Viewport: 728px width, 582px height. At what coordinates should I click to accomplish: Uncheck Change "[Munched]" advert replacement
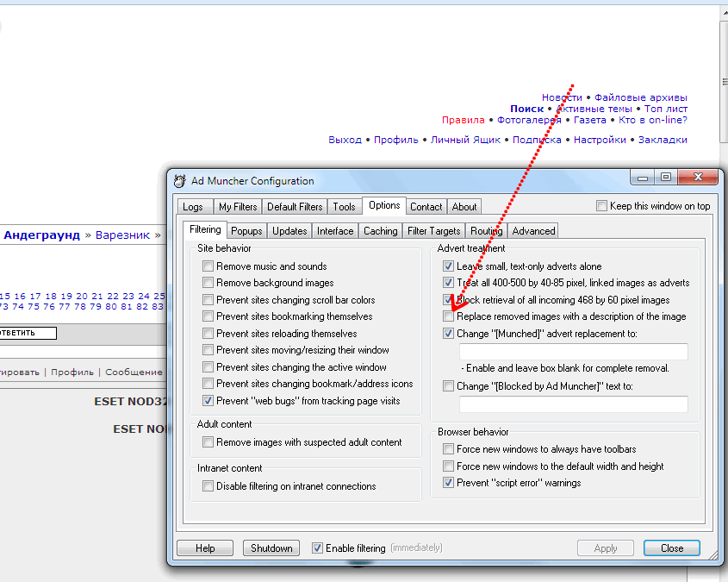pos(448,334)
